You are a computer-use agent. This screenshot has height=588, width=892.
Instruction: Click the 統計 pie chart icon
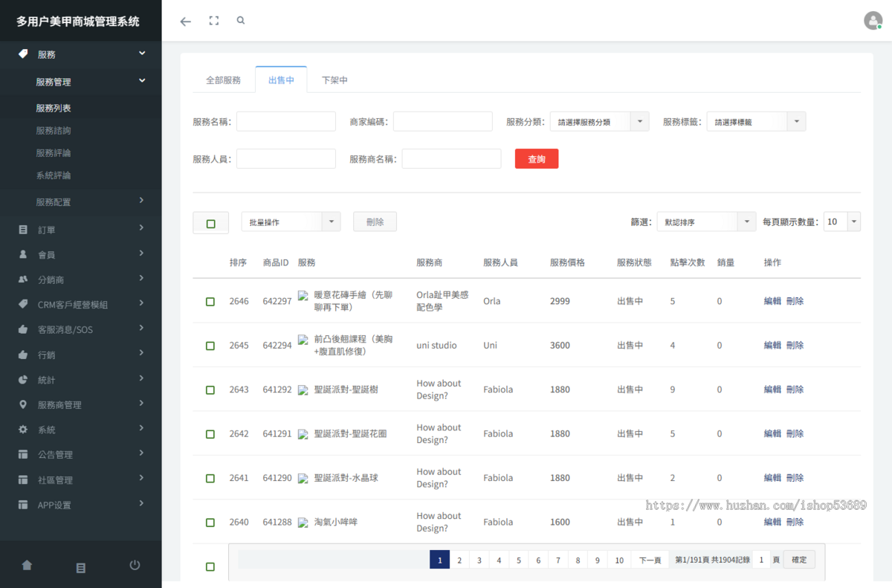point(23,380)
